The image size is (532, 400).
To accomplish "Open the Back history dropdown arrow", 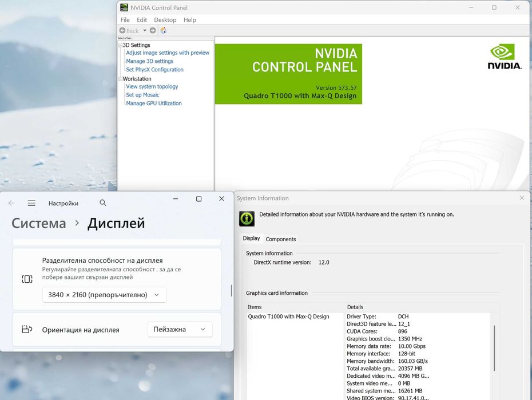I will [x=145, y=30].
